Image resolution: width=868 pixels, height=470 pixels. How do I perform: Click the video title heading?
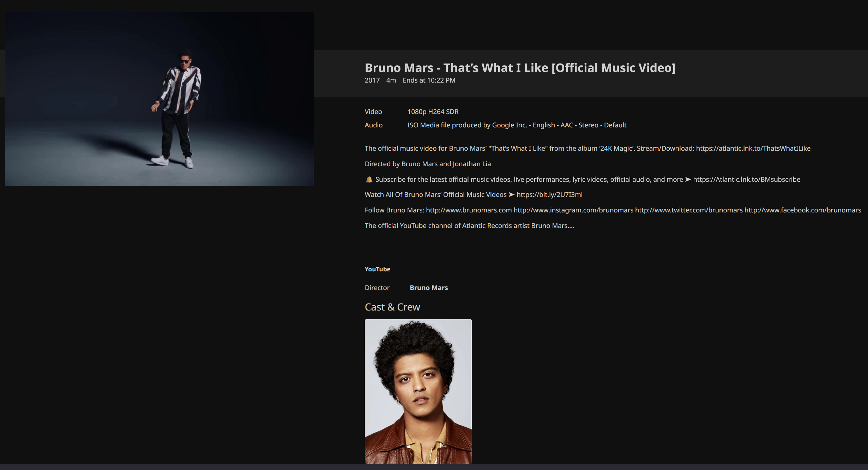tap(520, 68)
